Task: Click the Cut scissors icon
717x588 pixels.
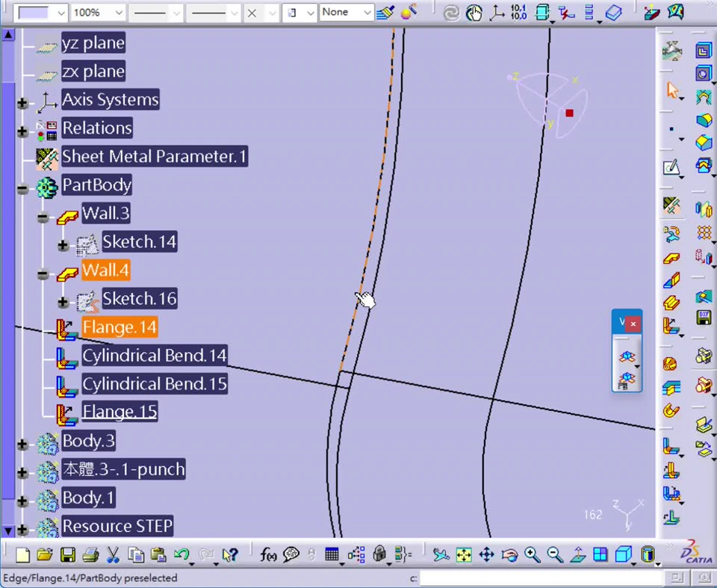Action: [x=113, y=554]
